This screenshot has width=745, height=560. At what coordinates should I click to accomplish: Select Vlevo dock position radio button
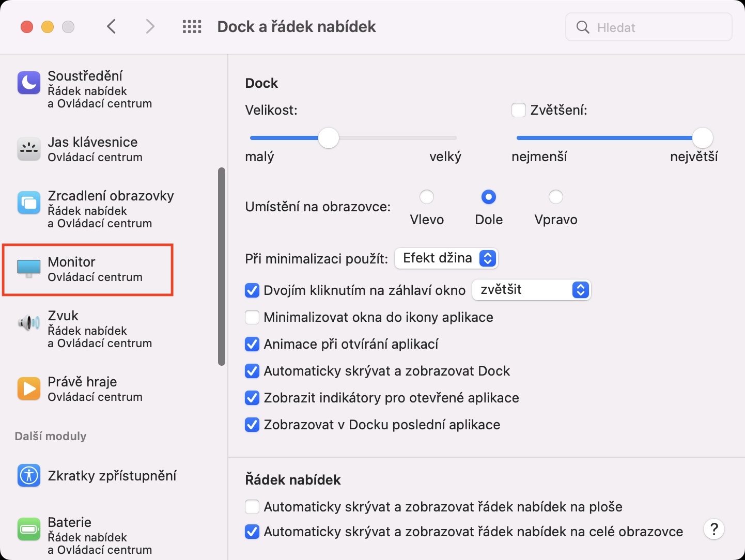(x=427, y=197)
